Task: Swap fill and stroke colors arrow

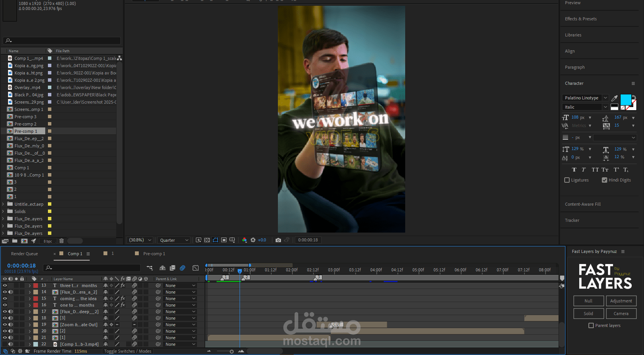Action: (634, 97)
